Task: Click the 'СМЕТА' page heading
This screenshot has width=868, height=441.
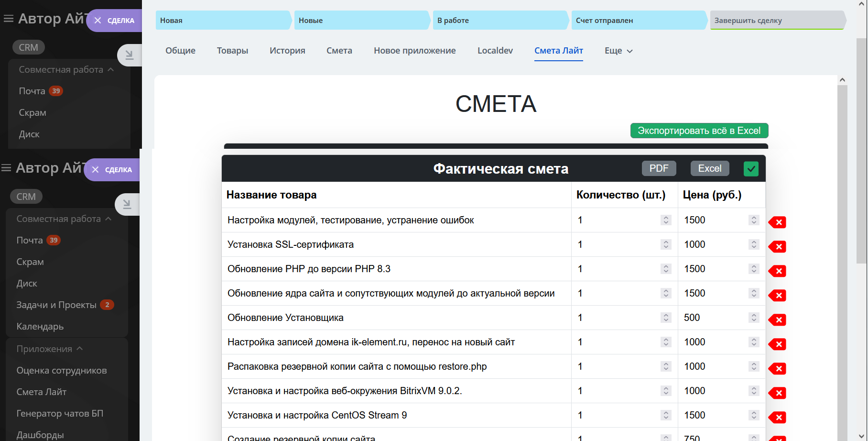Action: (x=496, y=104)
